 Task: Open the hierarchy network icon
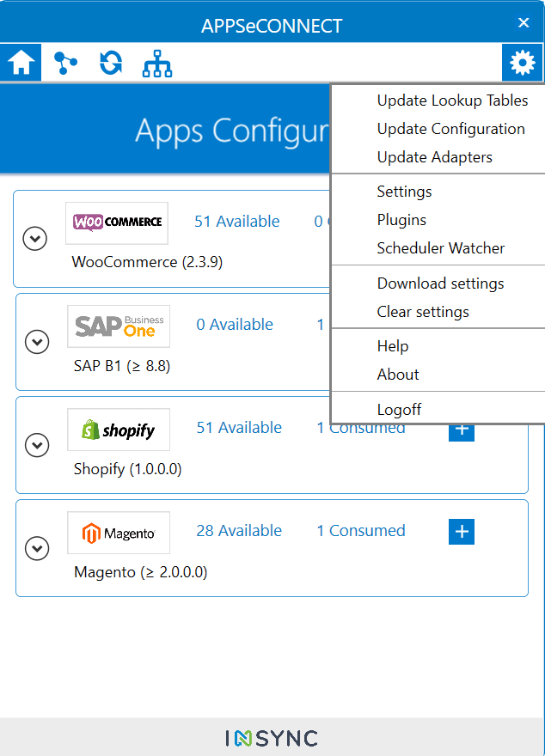click(157, 63)
